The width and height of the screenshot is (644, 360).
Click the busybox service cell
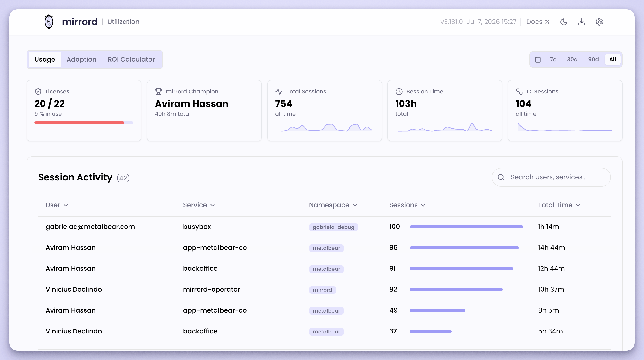(x=197, y=227)
